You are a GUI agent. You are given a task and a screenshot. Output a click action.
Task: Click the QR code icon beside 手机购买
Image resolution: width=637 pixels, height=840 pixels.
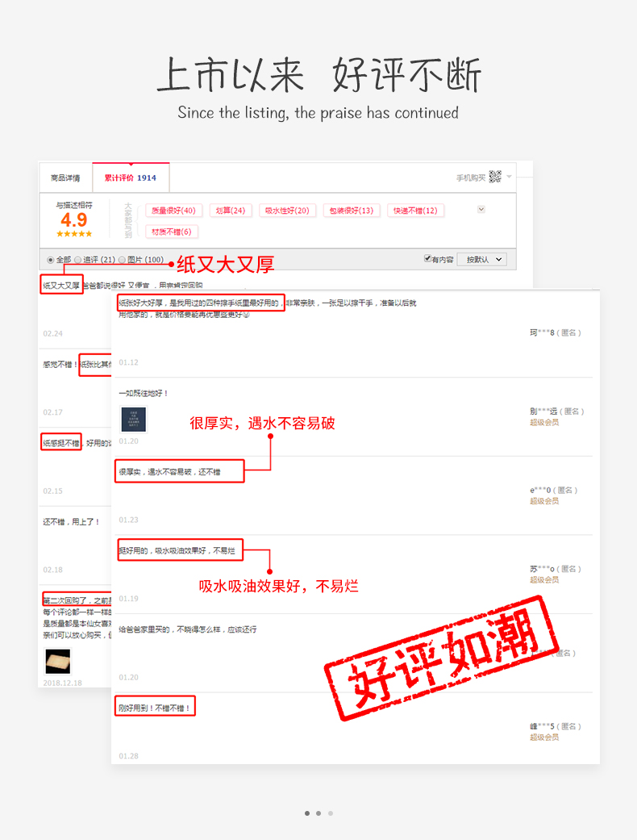pos(495,176)
